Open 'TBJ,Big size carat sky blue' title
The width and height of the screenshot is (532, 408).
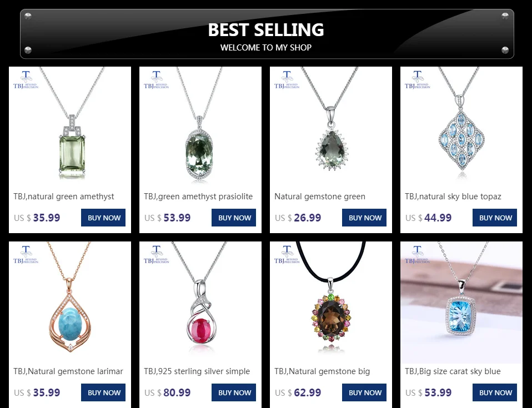click(453, 372)
